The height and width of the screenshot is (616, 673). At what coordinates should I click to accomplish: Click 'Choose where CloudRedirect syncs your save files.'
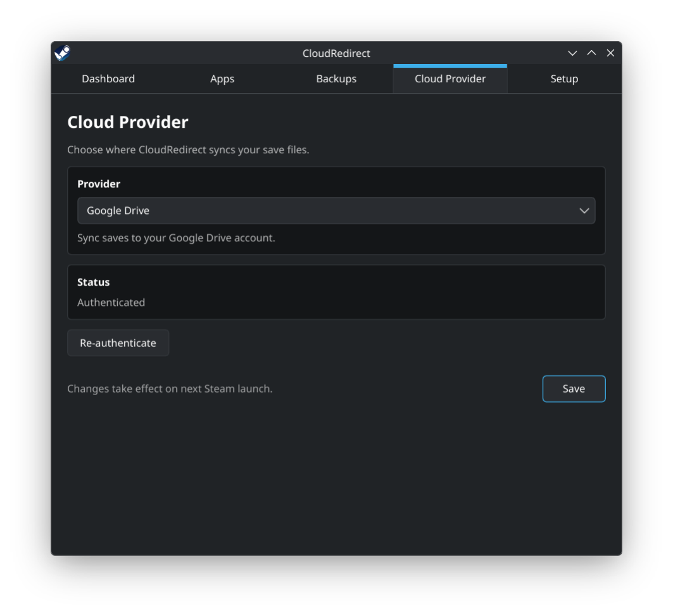(x=189, y=150)
